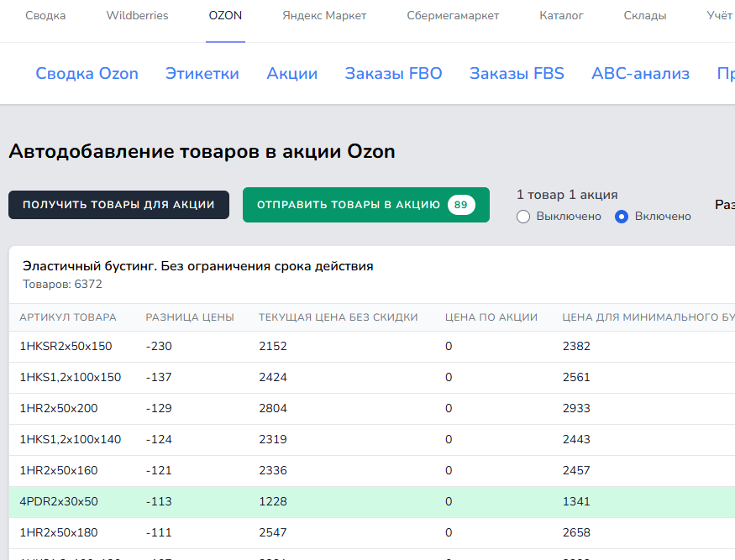735x560 pixels.
Task: Click the price difference -230 cell
Action: pos(159,346)
